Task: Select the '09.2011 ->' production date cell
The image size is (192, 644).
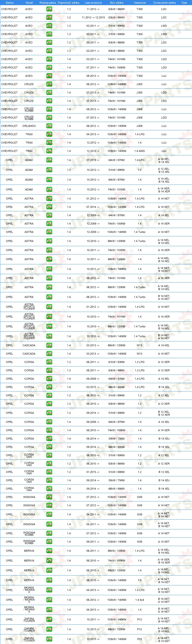Action: point(93,542)
